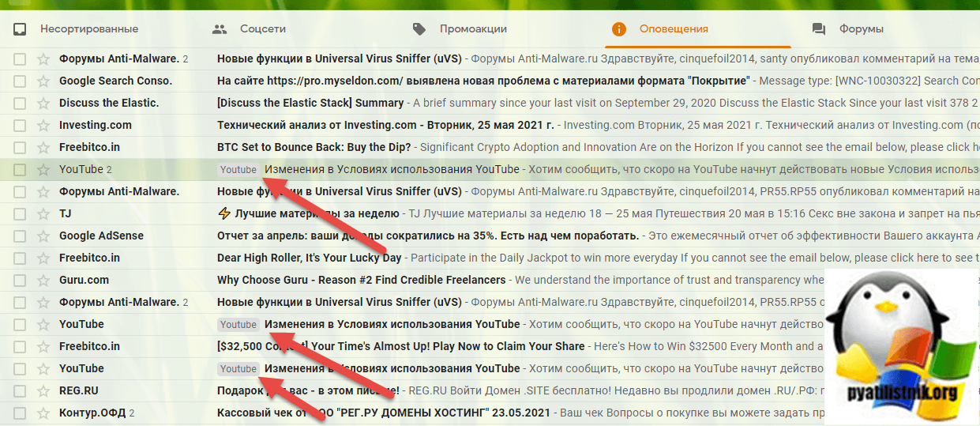Select the Google AdSense email checkbox
The image size is (980, 426).
20,236
